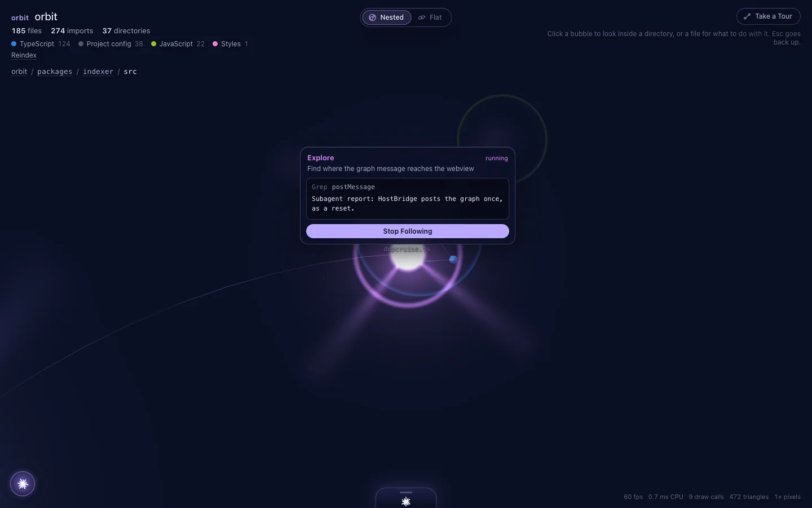Click the Reindex link

[24, 55]
